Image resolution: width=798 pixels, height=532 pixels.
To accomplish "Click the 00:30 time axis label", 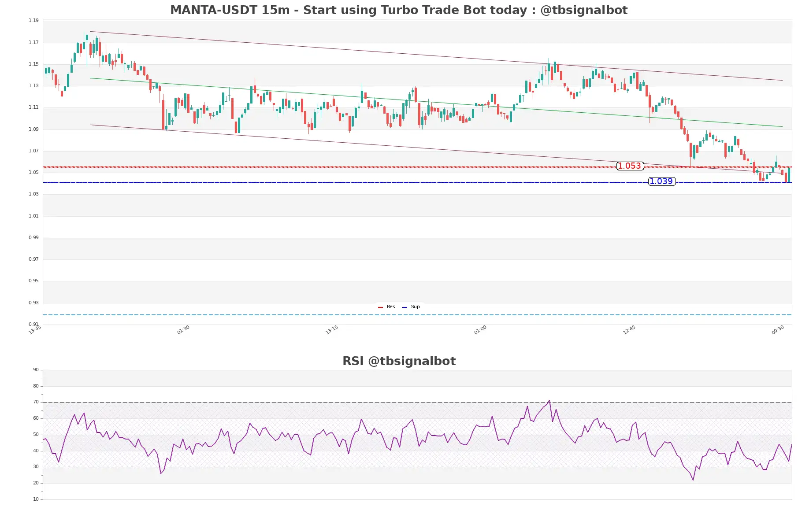I will 778,330.
